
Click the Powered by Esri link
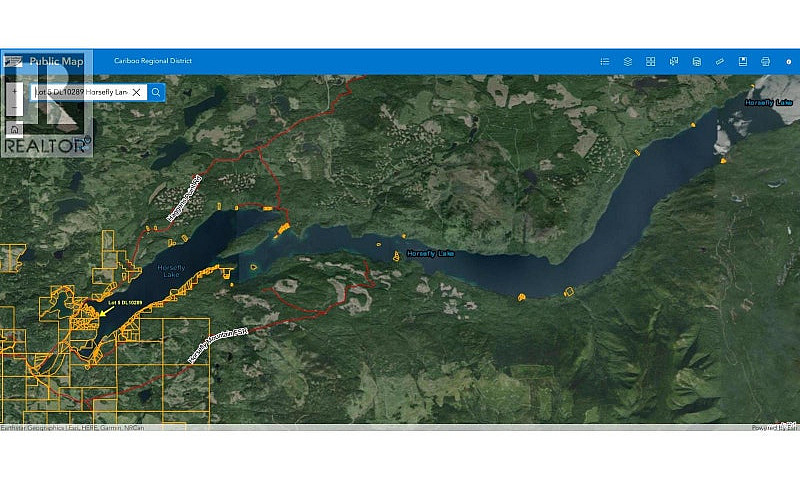coord(774,427)
